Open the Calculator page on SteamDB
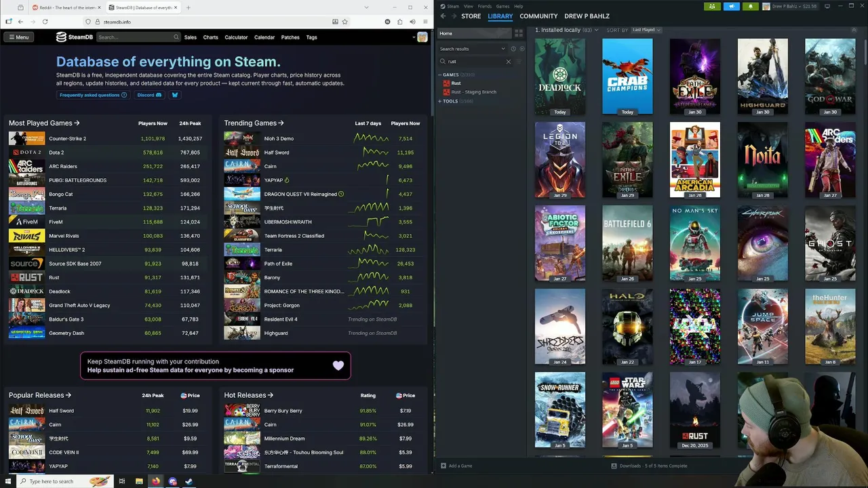868x488 pixels. coord(236,37)
